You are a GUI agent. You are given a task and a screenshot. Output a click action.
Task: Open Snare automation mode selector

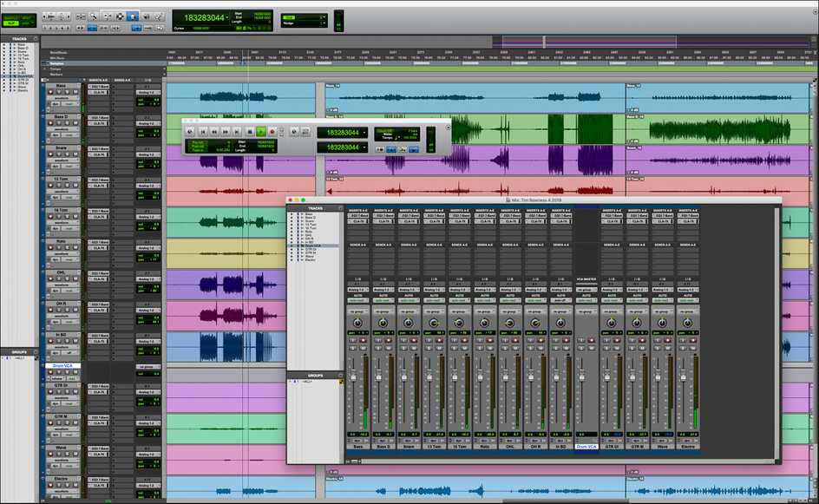[409, 300]
